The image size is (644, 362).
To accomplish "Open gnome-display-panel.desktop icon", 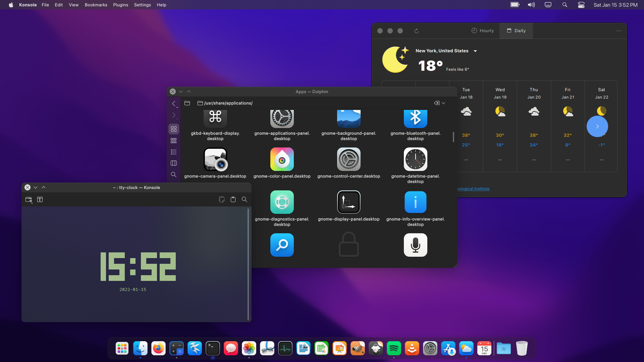I will 349,202.
